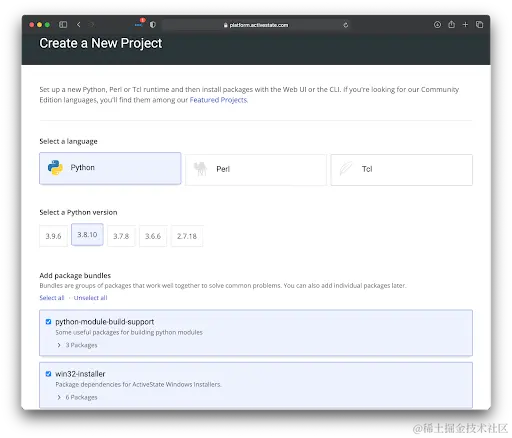
Task: Uncheck python-module-build-support bundle checkbox
Action: click(48, 322)
